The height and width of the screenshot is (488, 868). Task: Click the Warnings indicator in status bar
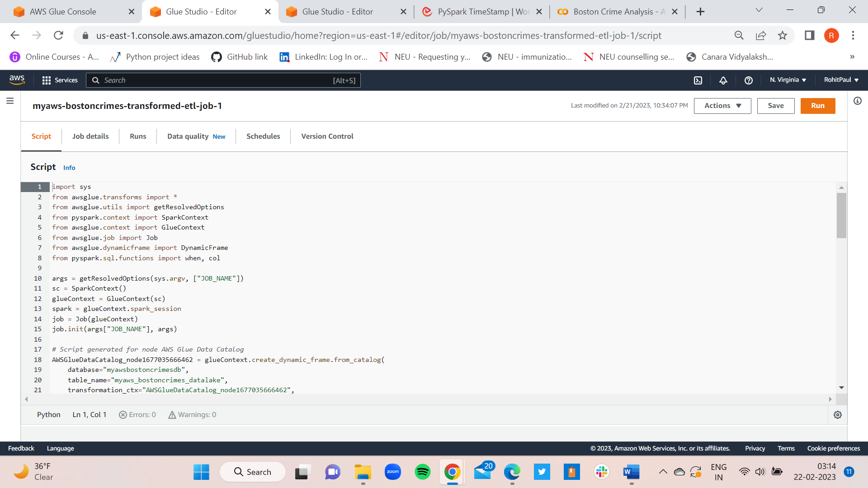(x=192, y=414)
